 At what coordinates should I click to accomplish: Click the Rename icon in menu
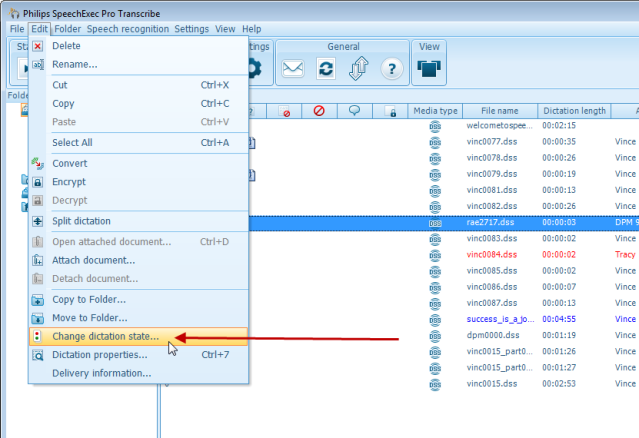pos(38,64)
